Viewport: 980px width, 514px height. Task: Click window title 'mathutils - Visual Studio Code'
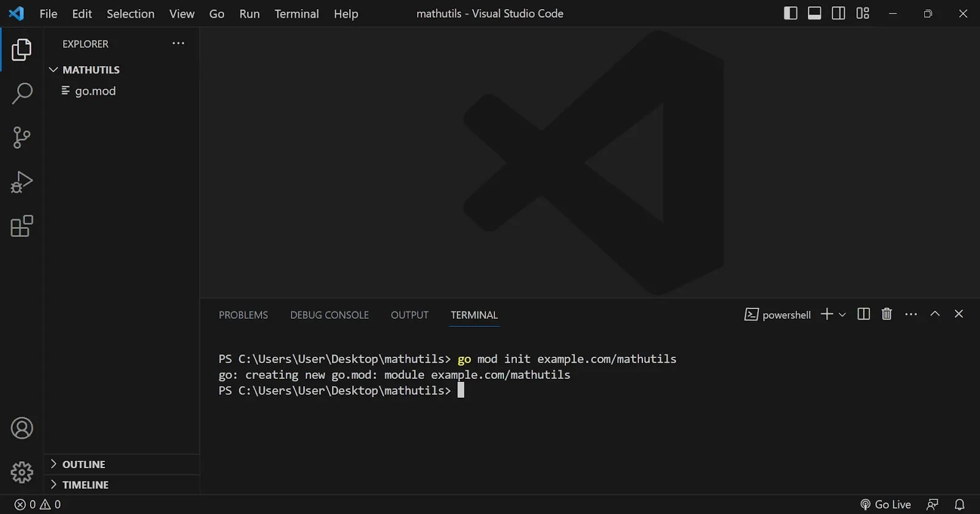coord(490,13)
